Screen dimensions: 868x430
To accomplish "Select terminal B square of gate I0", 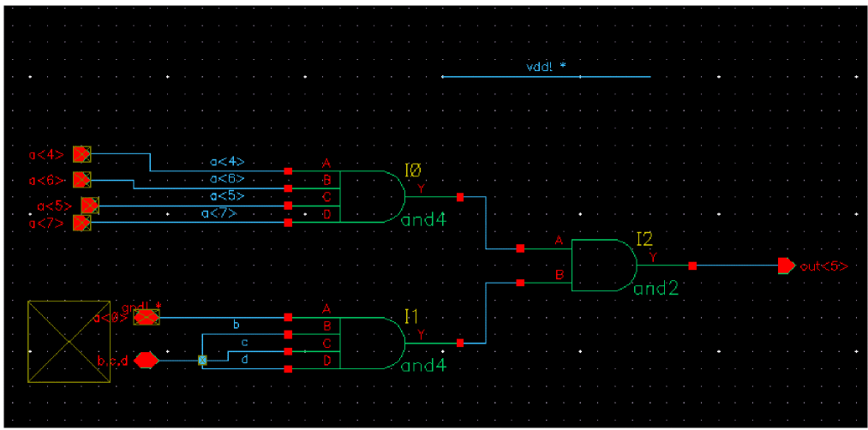I will [288, 188].
